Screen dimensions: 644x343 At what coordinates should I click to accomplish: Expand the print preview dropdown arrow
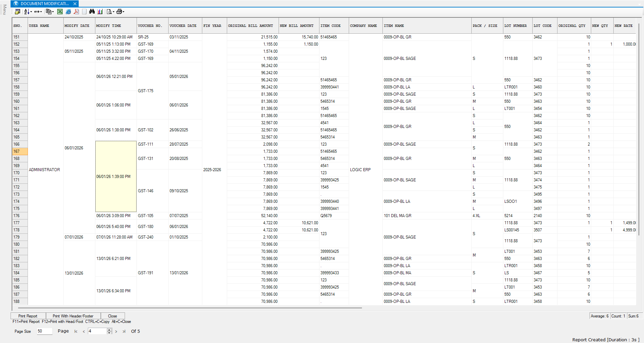click(x=113, y=12)
